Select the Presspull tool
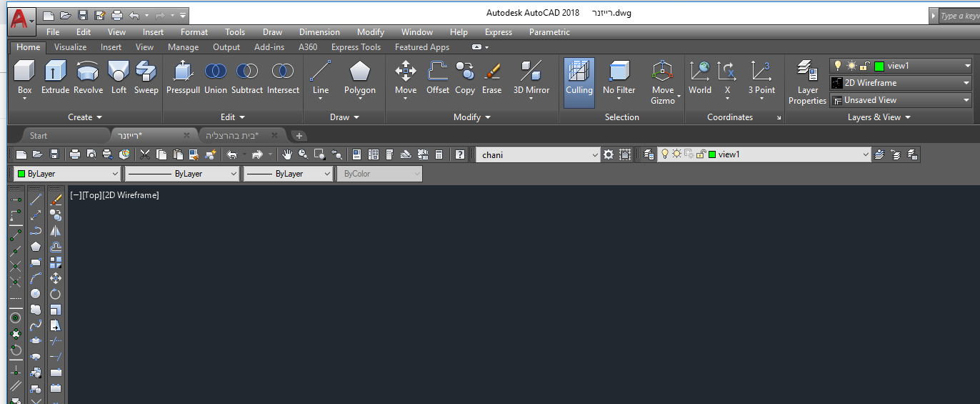980x404 pixels. pos(183,77)
